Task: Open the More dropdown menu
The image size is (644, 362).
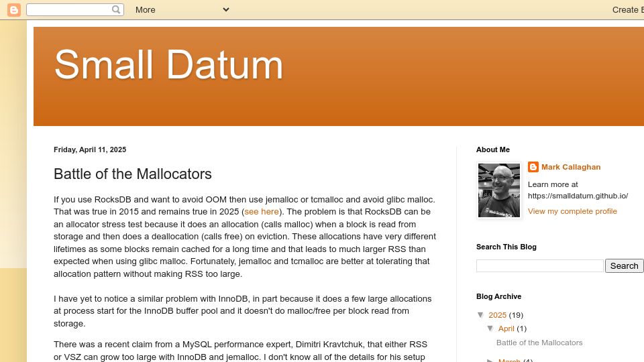Action: coord(182,10)
